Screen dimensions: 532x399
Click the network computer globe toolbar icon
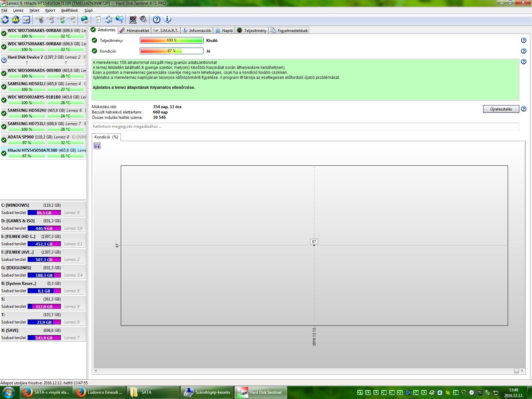(x=119, y=20)
